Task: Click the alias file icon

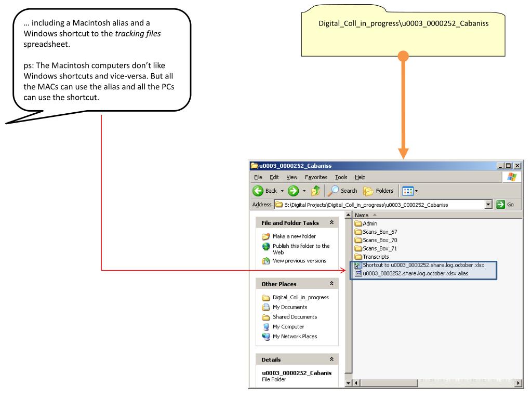Action: 358,273
